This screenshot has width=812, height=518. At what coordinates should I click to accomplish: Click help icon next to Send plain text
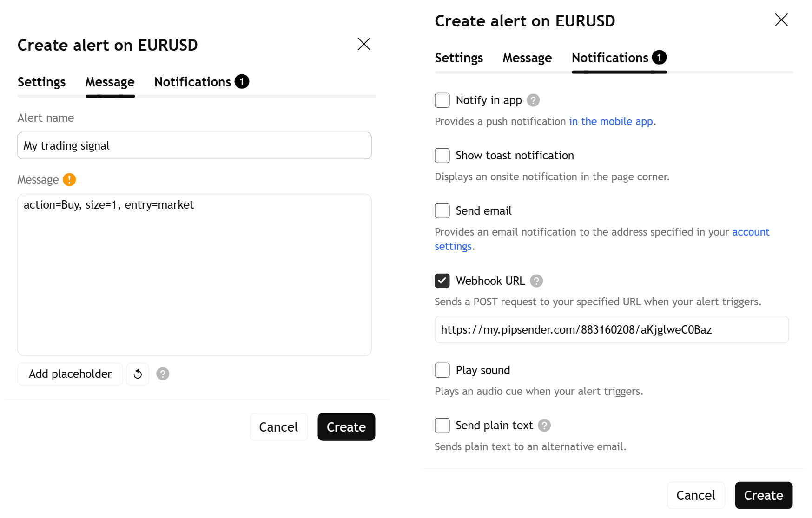point(544,426)
